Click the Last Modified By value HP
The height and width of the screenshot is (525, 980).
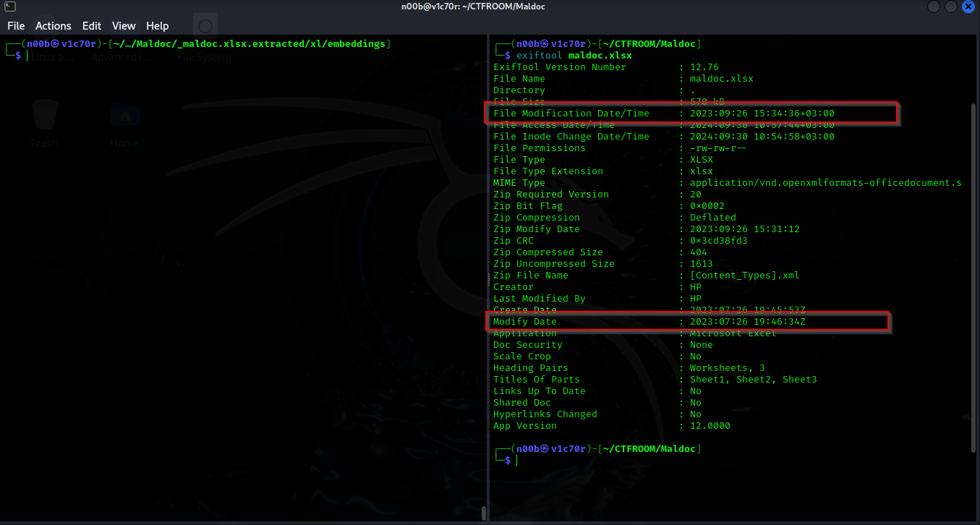695,299
